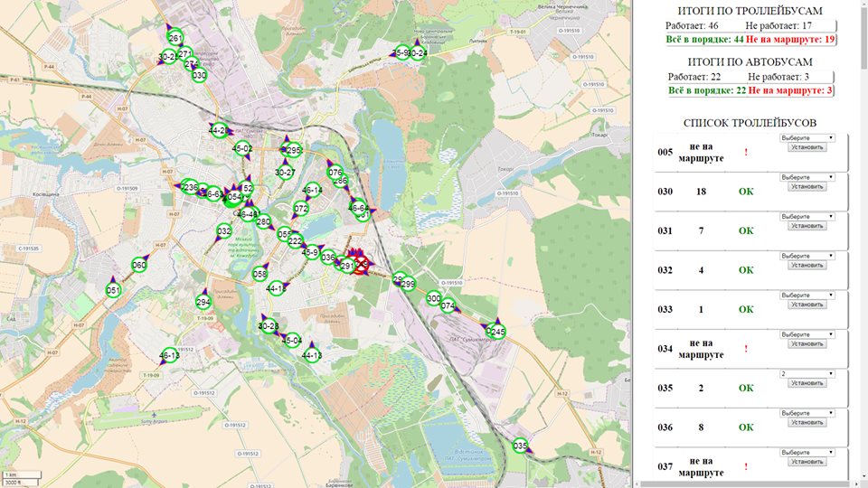Select map marker 036
Screen dimensions: 868x488
pos(328,257)
